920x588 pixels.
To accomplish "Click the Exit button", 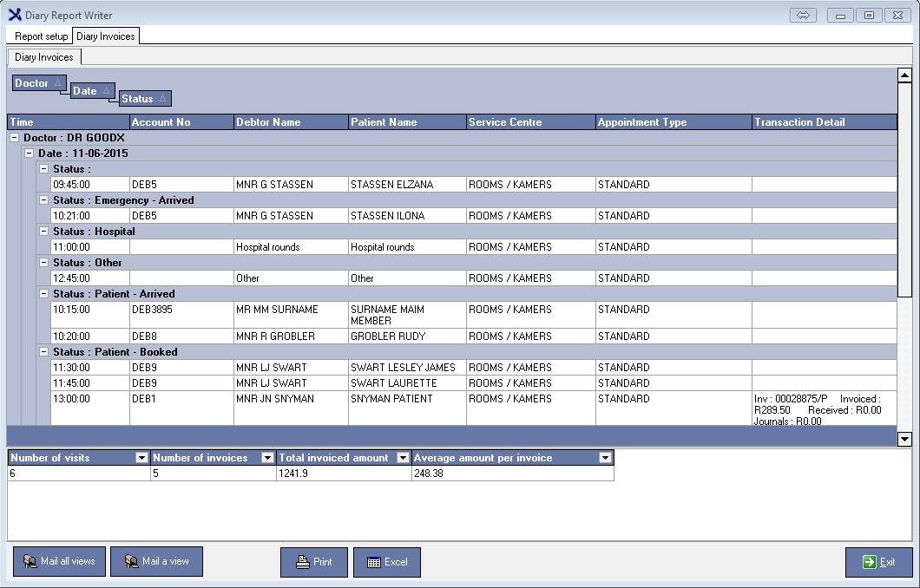I will tap(878, 562).
